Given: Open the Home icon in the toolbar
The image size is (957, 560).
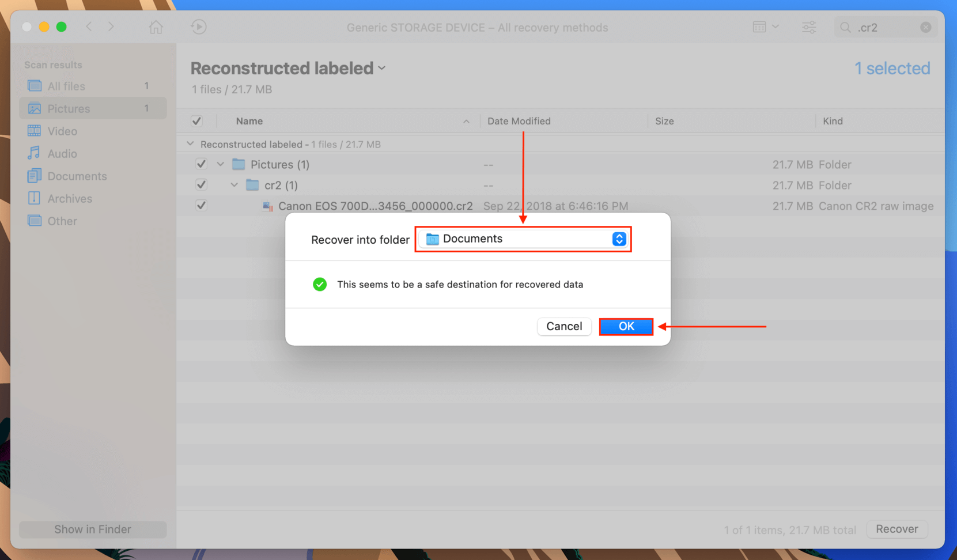Looking at the screenshot, I should (x=156, y=27).
